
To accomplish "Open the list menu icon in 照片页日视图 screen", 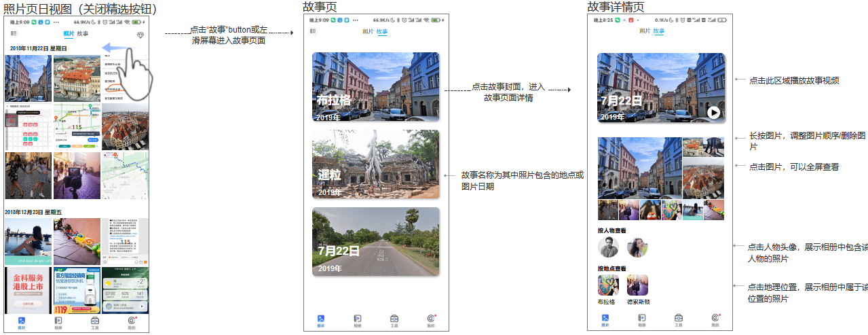I will (x=14, y=33).
